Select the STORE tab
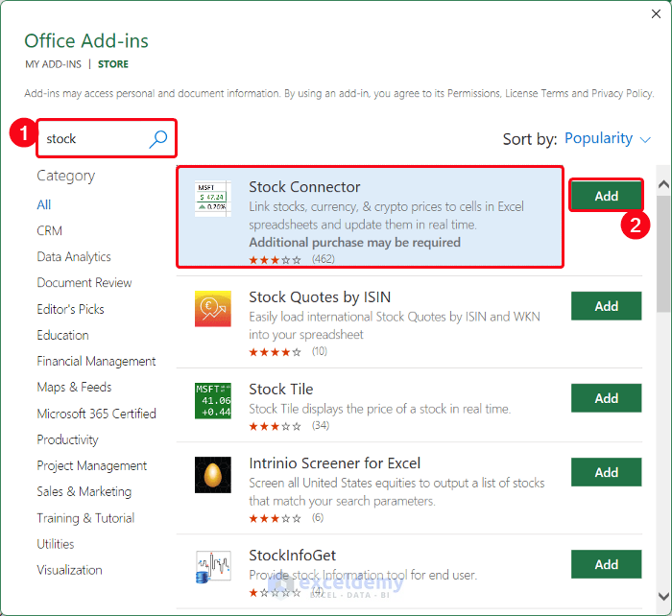 pyautogui.click(x=113, y=64)
